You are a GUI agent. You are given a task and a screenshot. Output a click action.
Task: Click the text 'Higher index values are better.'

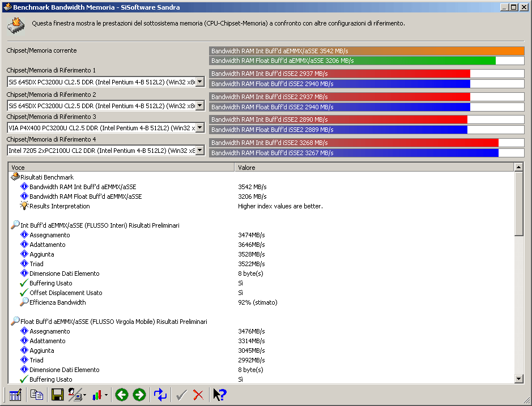pos(280,206)
